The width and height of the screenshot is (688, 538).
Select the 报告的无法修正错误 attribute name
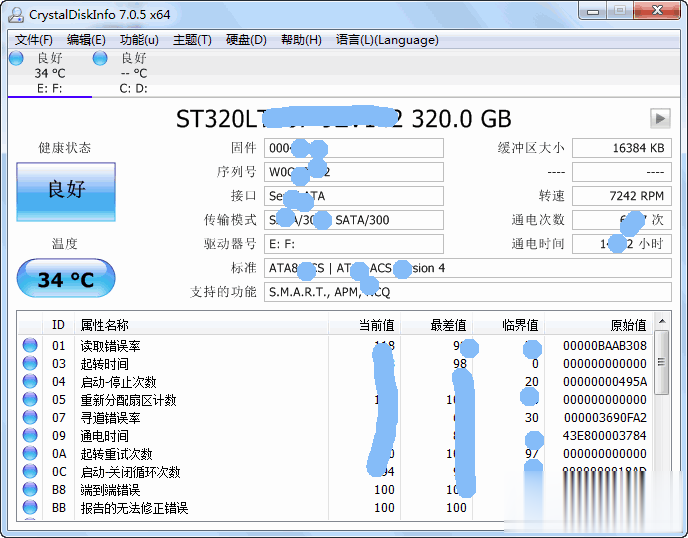click(x=134, y=508)
